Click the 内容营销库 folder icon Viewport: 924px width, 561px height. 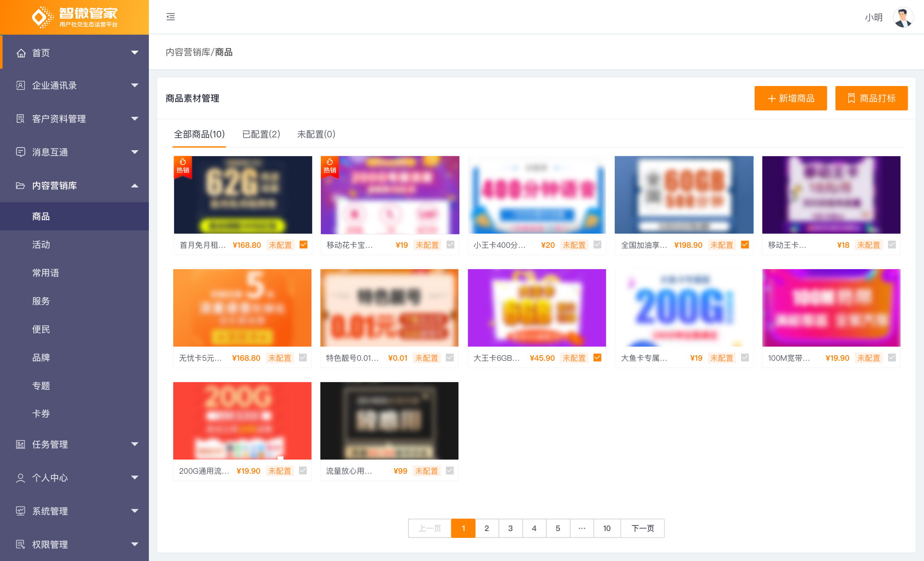tap(21, 185)
